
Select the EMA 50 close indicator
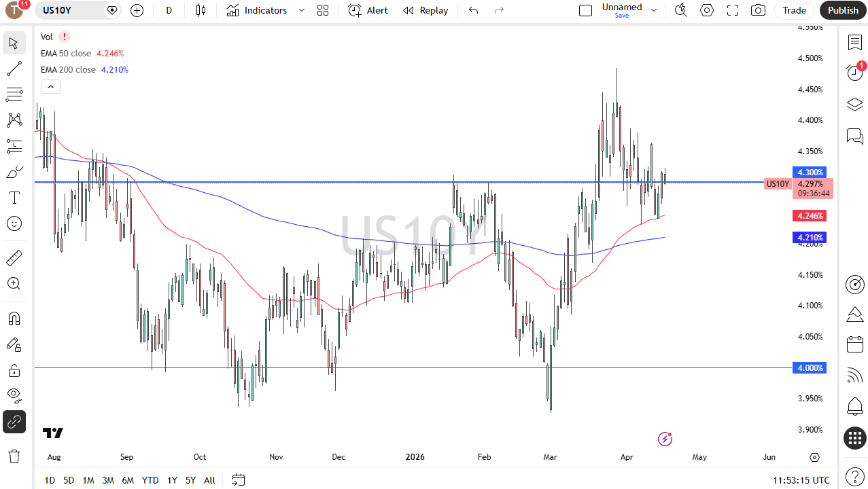pyautogui.click(x=67, y=53)
